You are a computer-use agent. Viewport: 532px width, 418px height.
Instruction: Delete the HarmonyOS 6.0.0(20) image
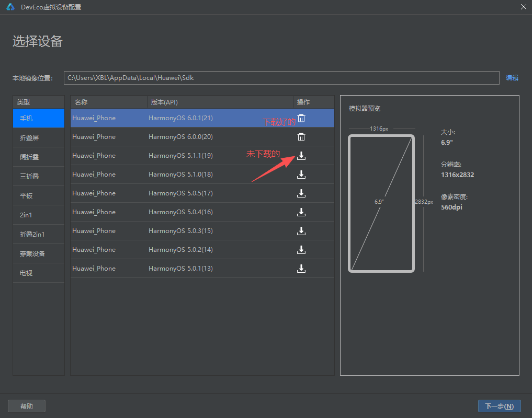point(301,137)
